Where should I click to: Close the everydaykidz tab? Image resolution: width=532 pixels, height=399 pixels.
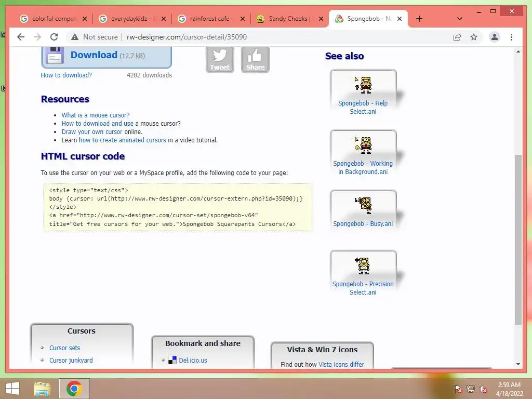coord(164,19)
